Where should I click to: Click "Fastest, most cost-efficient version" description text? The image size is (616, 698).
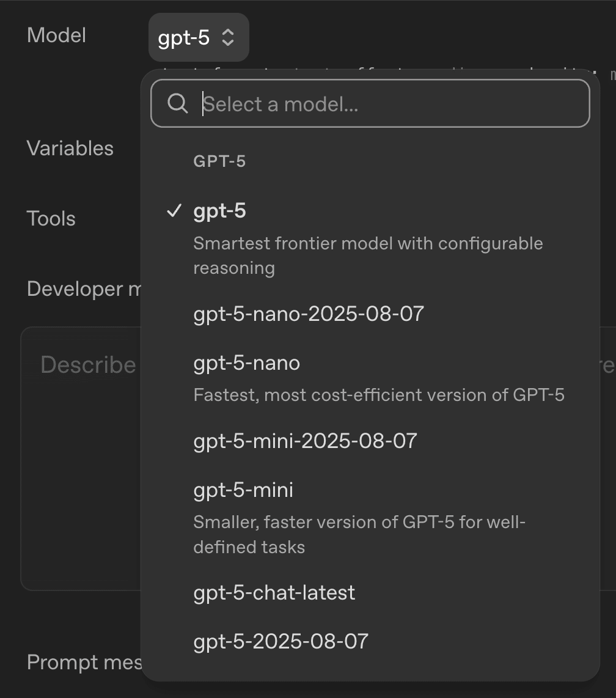pyautogui.click(x=378, y=395)
